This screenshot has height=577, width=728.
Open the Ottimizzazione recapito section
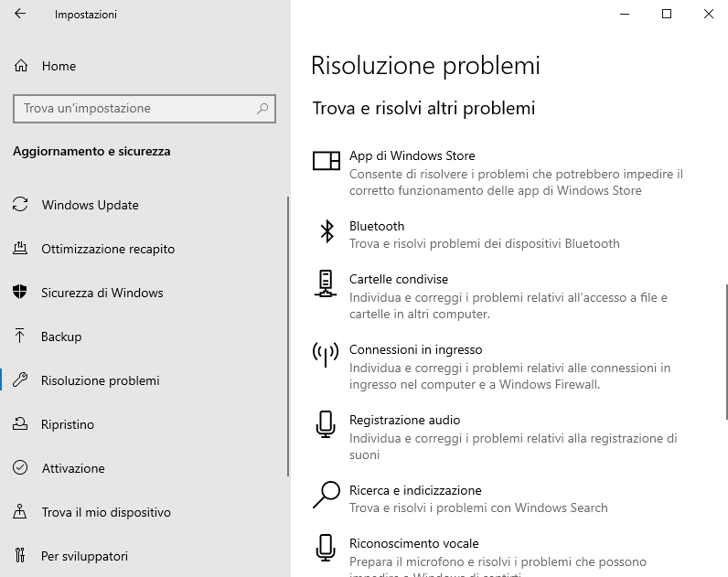click(x=108, y=249)
